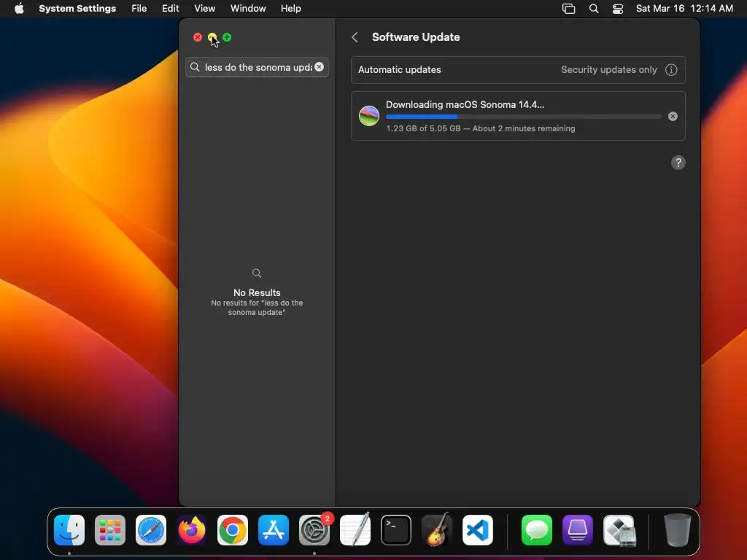Zoom the System Settings window with green button
The width and height of the screenshot is (747, 560).
coord(227,37)
